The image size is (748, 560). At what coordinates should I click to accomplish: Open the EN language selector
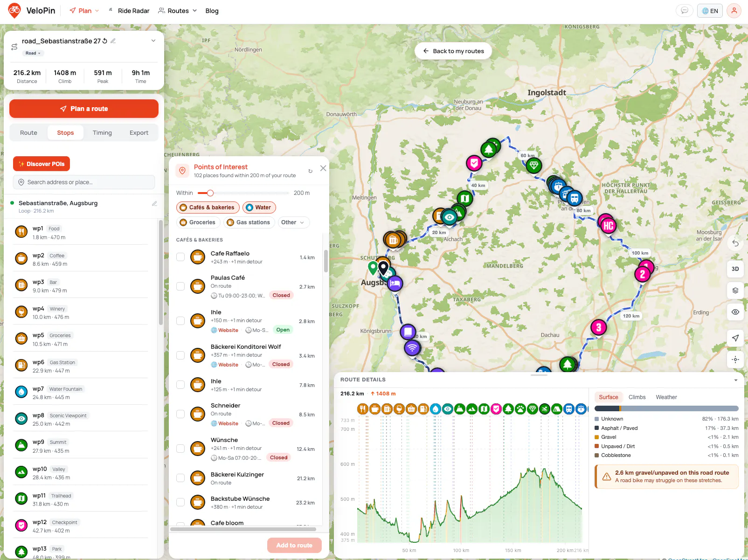click(710, 11)
